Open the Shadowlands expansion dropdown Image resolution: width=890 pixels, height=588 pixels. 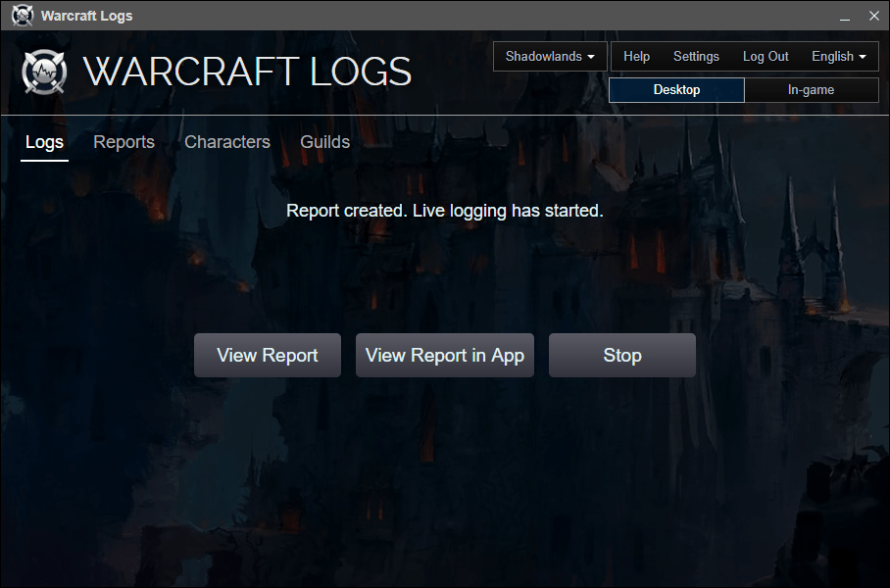[550, 56]
